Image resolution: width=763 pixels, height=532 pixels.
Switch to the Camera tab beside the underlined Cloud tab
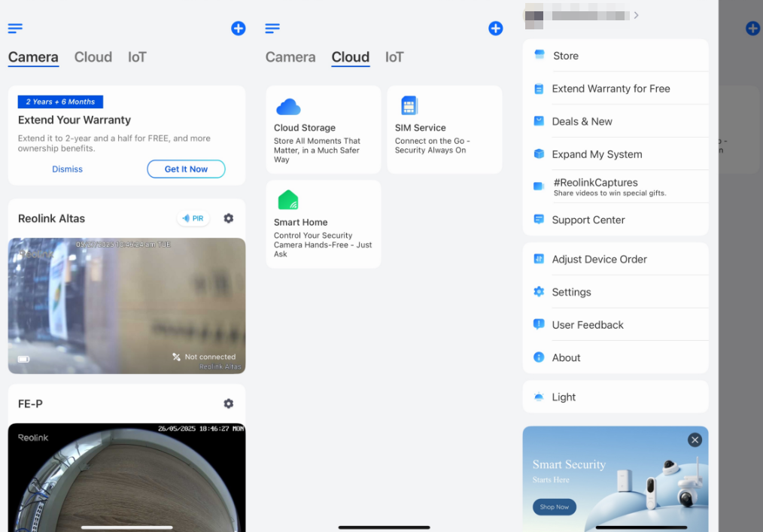pos(290,57)
